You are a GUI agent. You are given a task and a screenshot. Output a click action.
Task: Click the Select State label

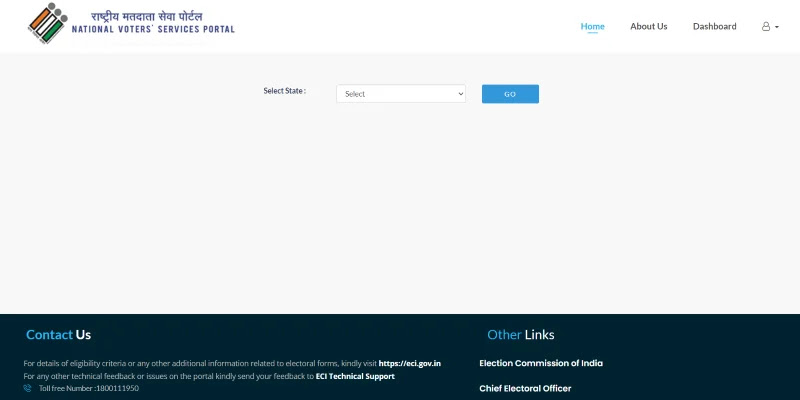[x=285, y=91]
